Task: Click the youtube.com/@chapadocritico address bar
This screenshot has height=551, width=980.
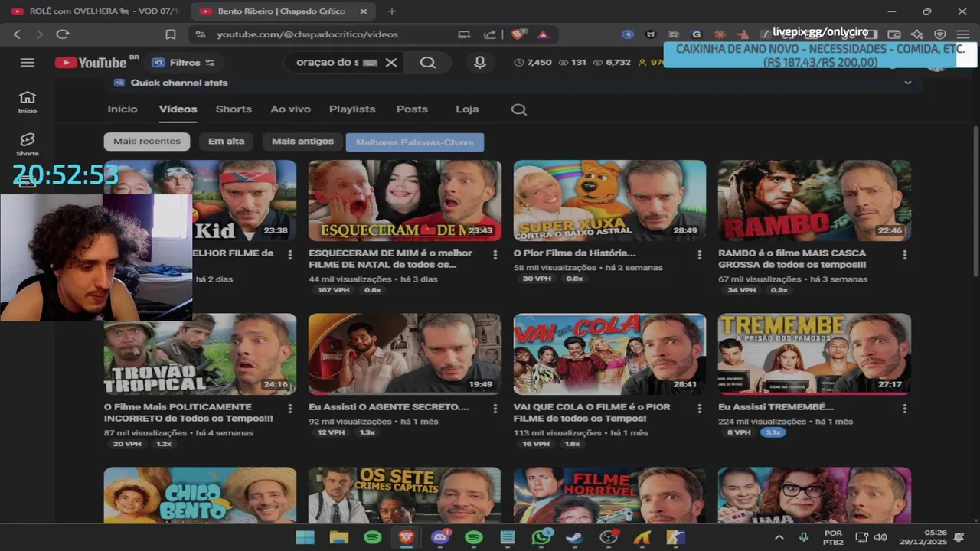Action: tap(307, 34)
